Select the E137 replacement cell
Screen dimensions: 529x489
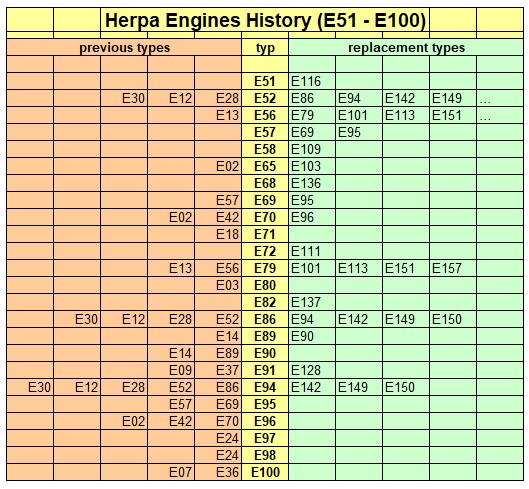[312, 302]
